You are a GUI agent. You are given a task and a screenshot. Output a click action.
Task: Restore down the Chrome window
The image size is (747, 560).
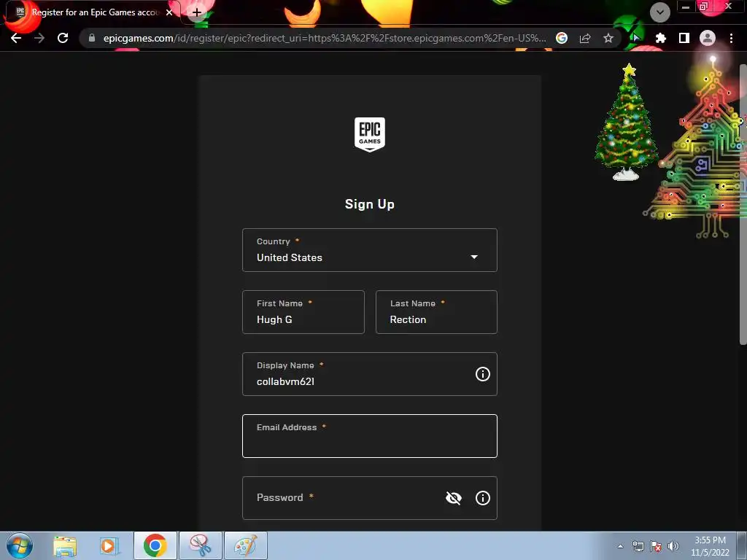[704, 7]
